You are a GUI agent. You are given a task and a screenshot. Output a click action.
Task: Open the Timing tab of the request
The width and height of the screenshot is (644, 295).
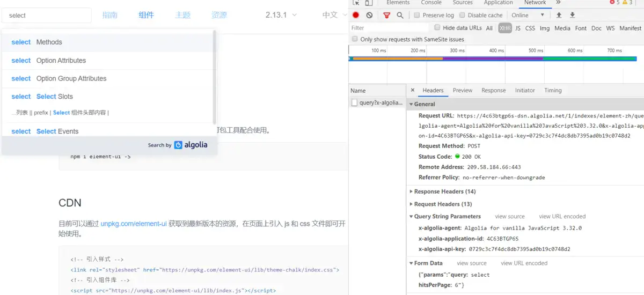pos(553,90)
